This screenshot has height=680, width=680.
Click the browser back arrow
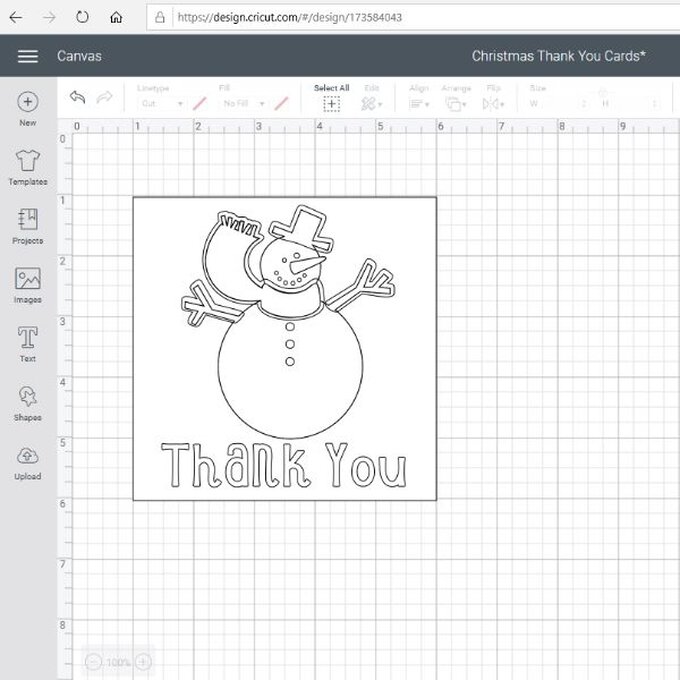click(x=16, y=17)
